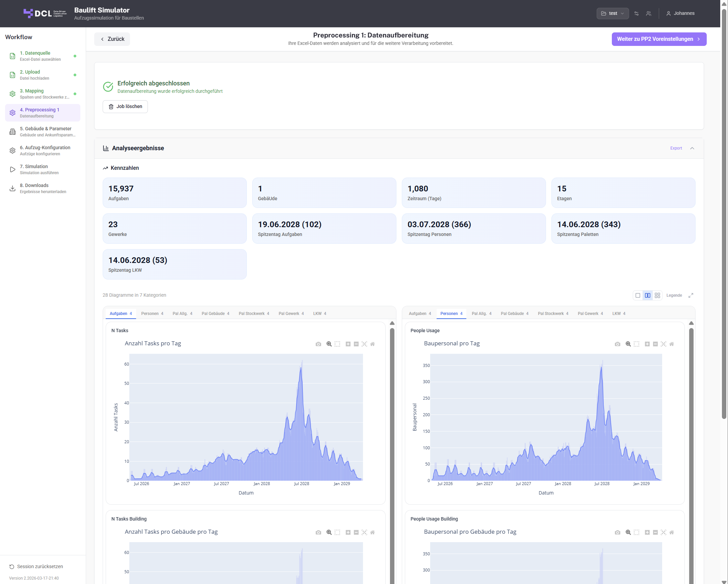Open user management icon in header
728x584 pixels.
(649, 14)
